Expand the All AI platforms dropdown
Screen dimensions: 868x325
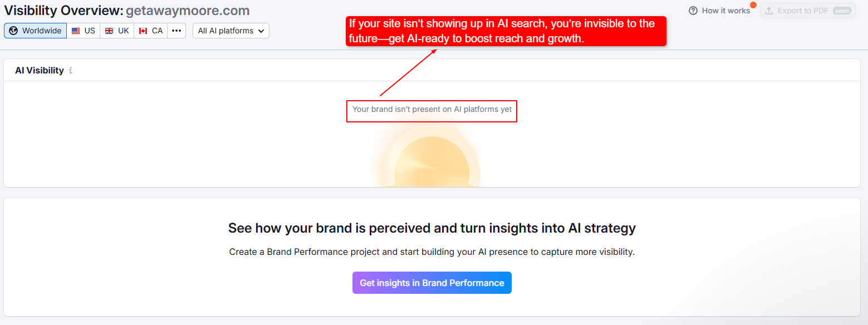(231, 31)
